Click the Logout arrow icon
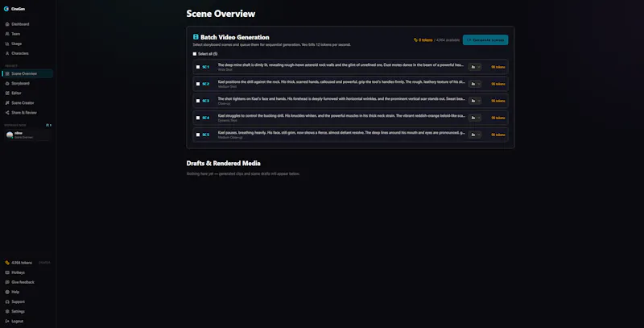The height and width of the screenshot is (328, 644). [7, 321]
